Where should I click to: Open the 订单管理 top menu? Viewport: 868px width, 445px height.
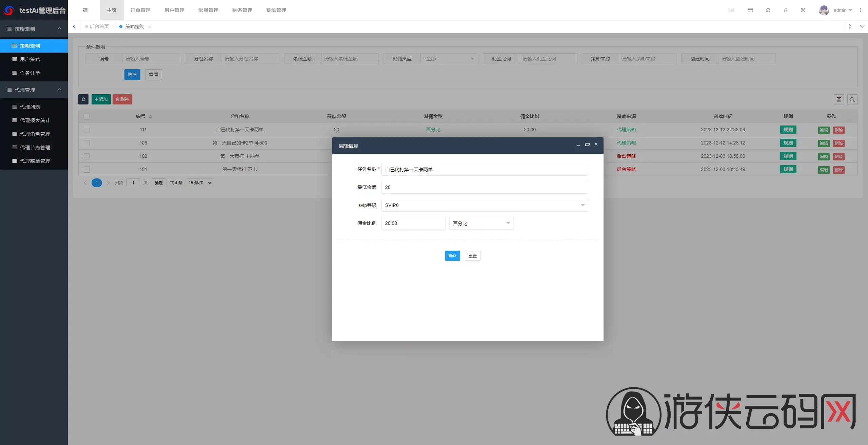tap(140, 10)
